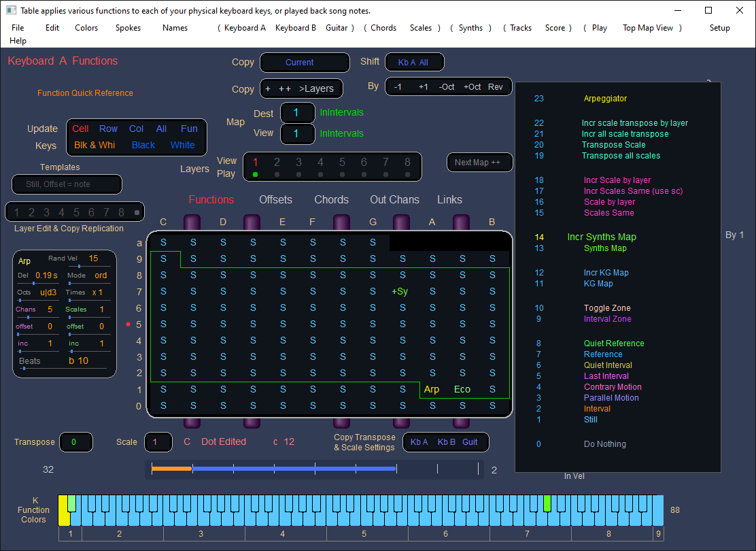
Task: Toggle the green Play dot for layer 1
Action: pos(256,174)
